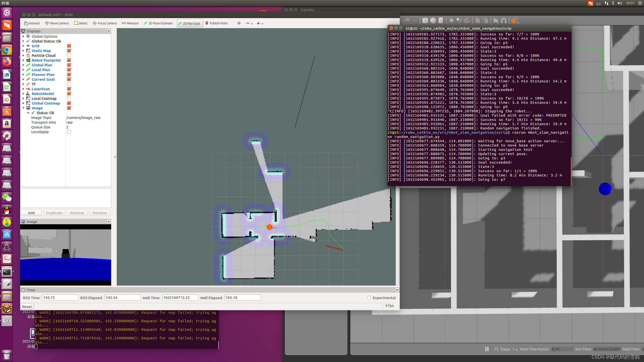Open the Terminal from the dock
The height and width of the screenshot is (362, 644).
coord(7,272)
